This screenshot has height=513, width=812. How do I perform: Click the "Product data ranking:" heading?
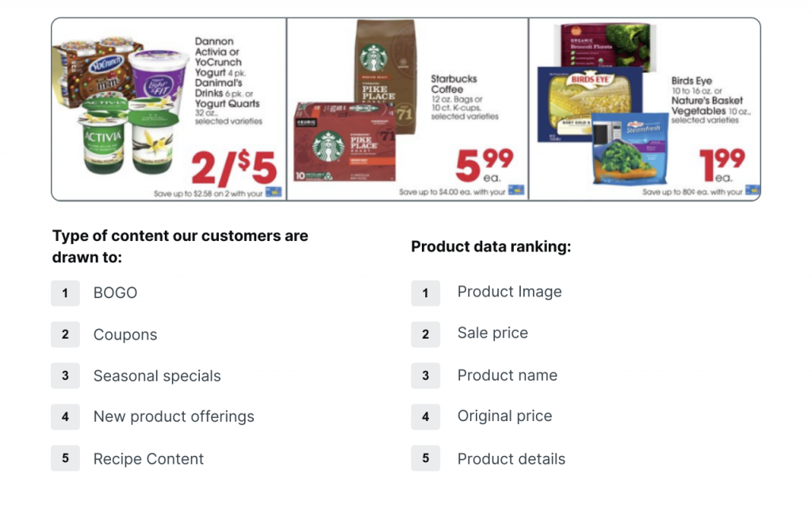tap(491, 247)
